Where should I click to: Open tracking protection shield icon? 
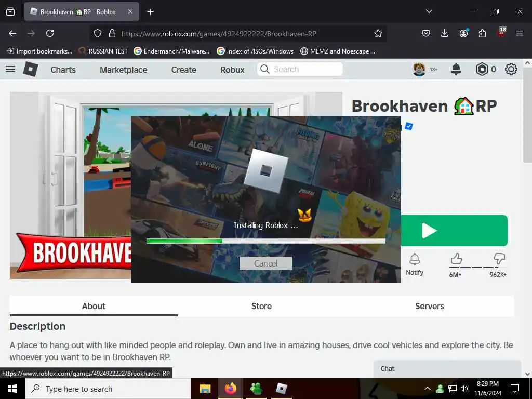click(x=98, y=33)
